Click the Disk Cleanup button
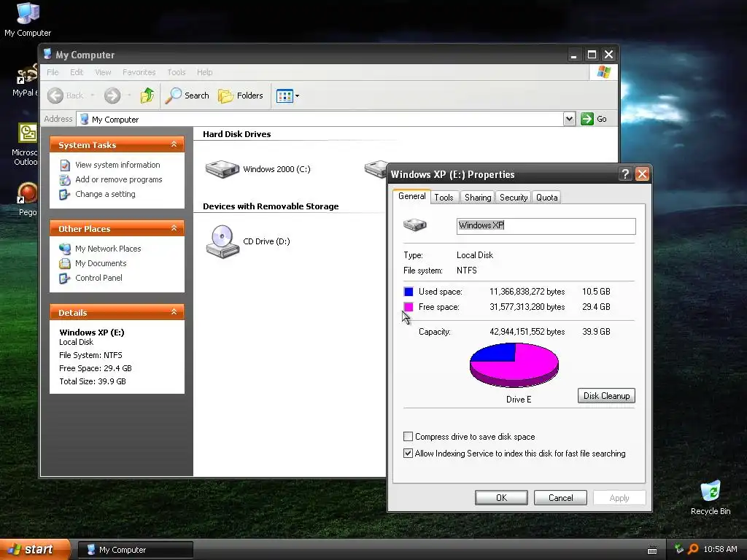 (x=606, y=396)
